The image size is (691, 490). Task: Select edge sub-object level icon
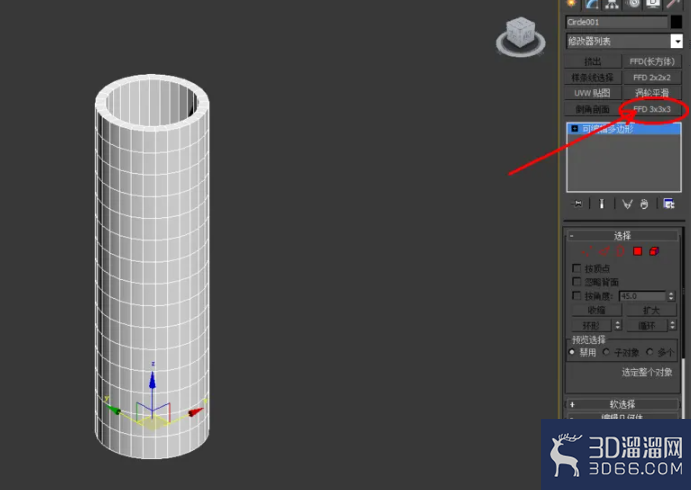coord(603,252)
